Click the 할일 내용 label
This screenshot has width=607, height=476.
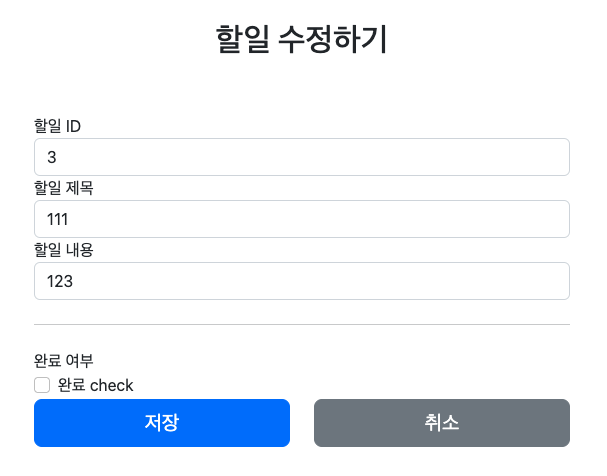[x=64, y=250]
